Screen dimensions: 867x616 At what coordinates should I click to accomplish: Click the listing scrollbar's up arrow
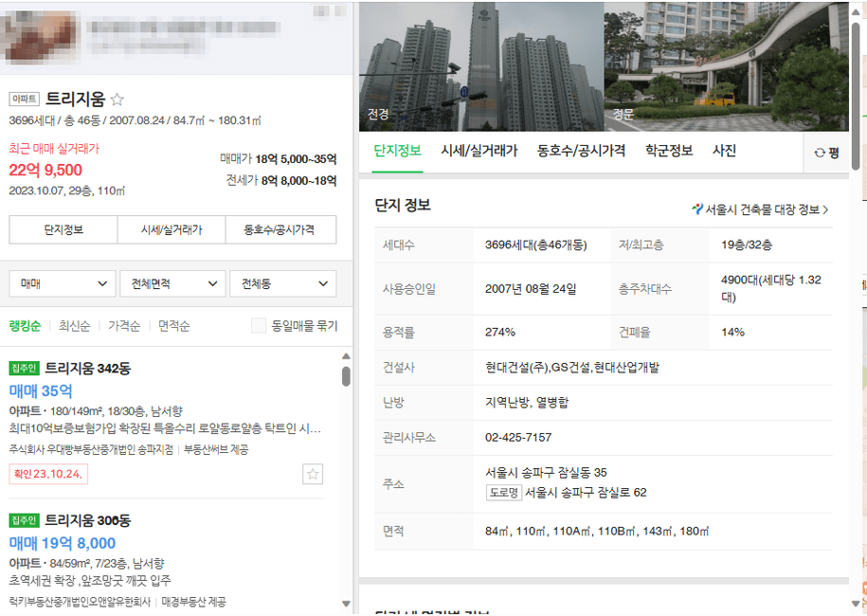346,356
